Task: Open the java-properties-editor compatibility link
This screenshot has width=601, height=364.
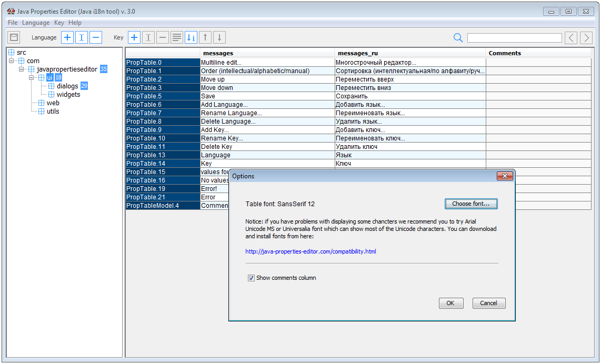Action: click(310, 251)
